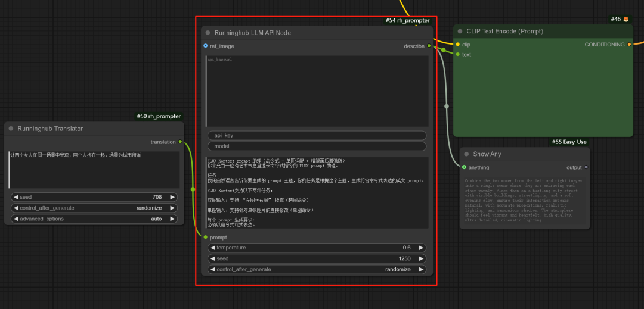Click the #55 Easy-Use badge
This screenshot has height=309, width=644.
point(569,142)
